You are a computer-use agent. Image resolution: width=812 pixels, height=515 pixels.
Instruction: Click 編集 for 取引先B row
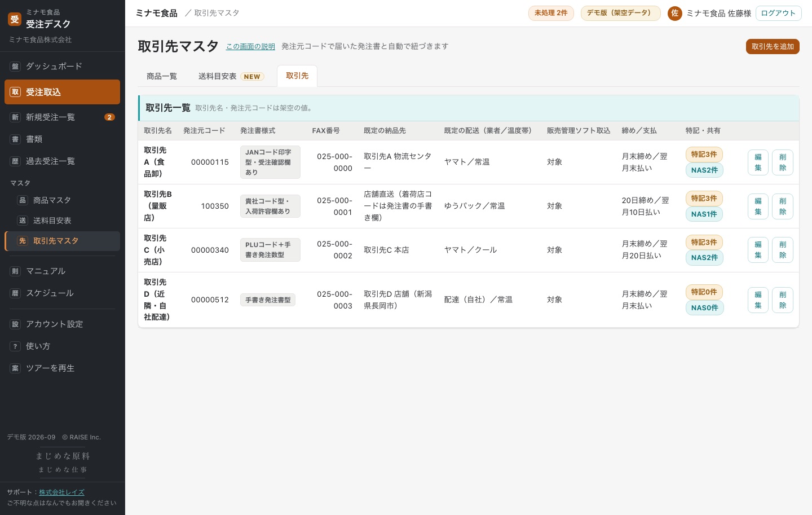pyautogui.click(x=758, y=206)
